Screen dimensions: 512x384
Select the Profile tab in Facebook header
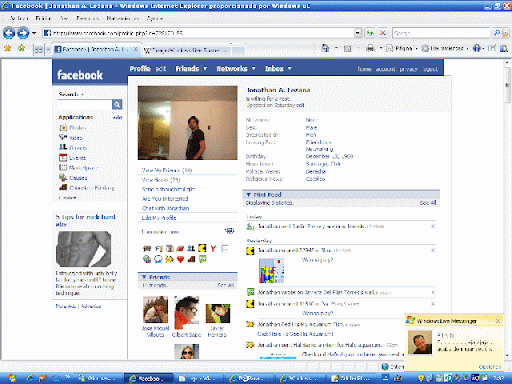[x=140, y=68]
